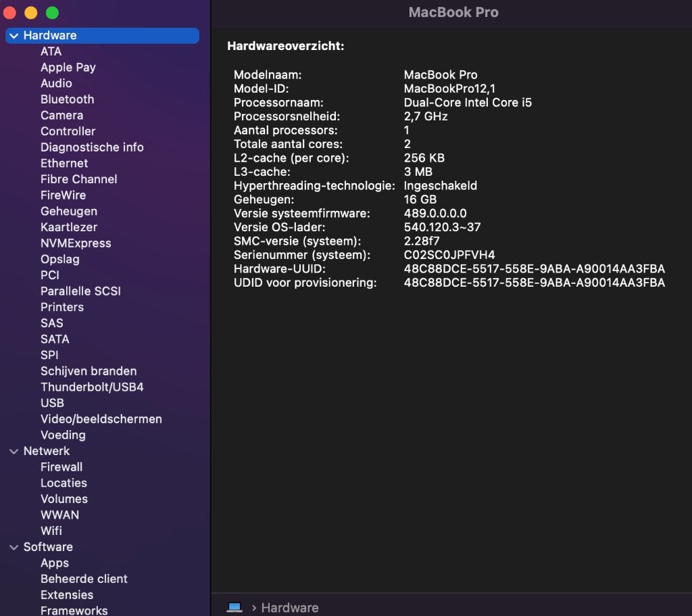The width and height of the screenshot is (692, 616).
Task: Open the Apple Pay sidebar entry
Action: tap(68, 68)
